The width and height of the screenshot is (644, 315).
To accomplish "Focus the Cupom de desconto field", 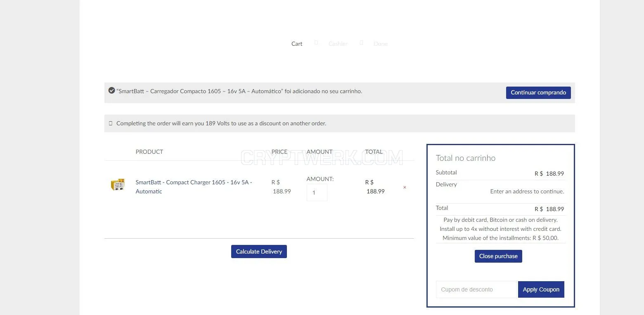I will pos(477,289).
